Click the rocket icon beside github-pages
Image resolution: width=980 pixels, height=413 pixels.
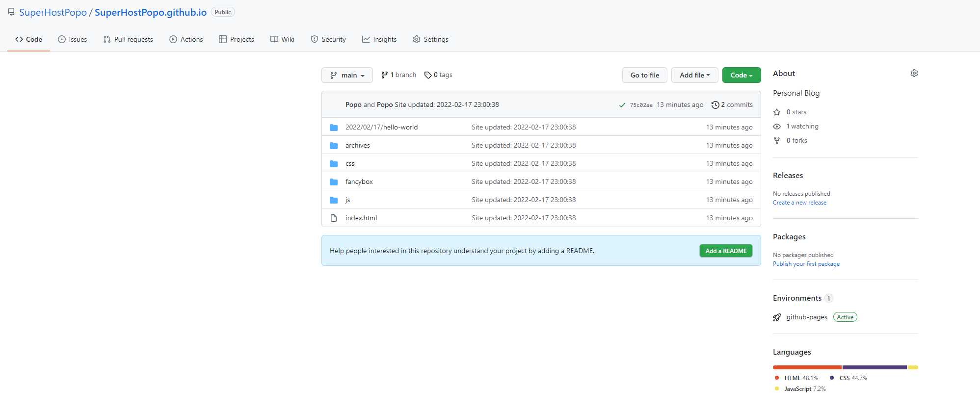coord(777,317)
